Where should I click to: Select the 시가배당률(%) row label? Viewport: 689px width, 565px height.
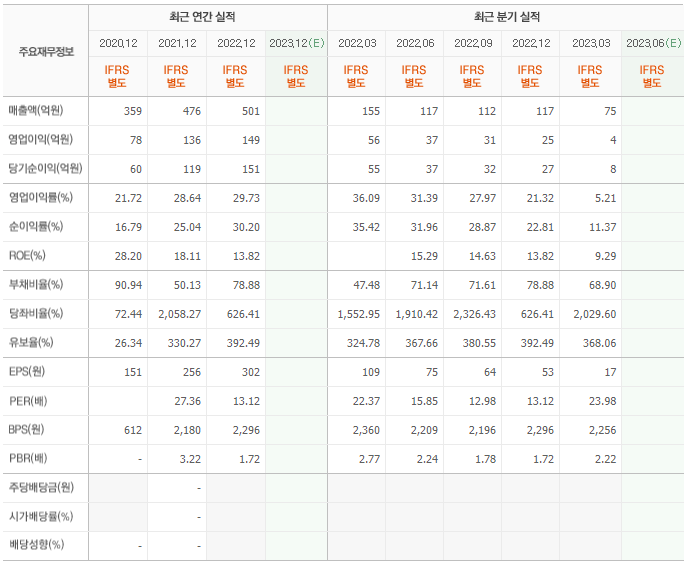point(41,516)
